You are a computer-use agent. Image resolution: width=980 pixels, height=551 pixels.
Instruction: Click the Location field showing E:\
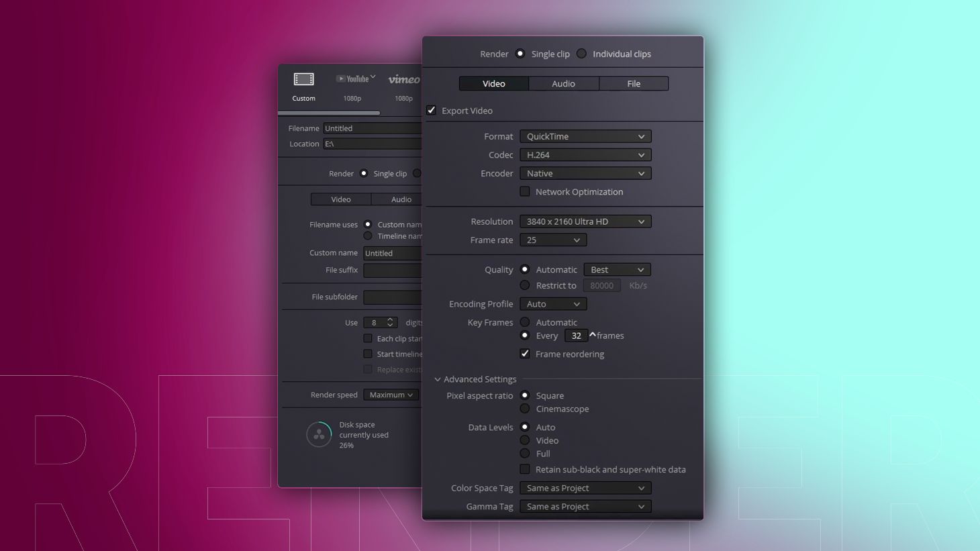tap(373, 144)
